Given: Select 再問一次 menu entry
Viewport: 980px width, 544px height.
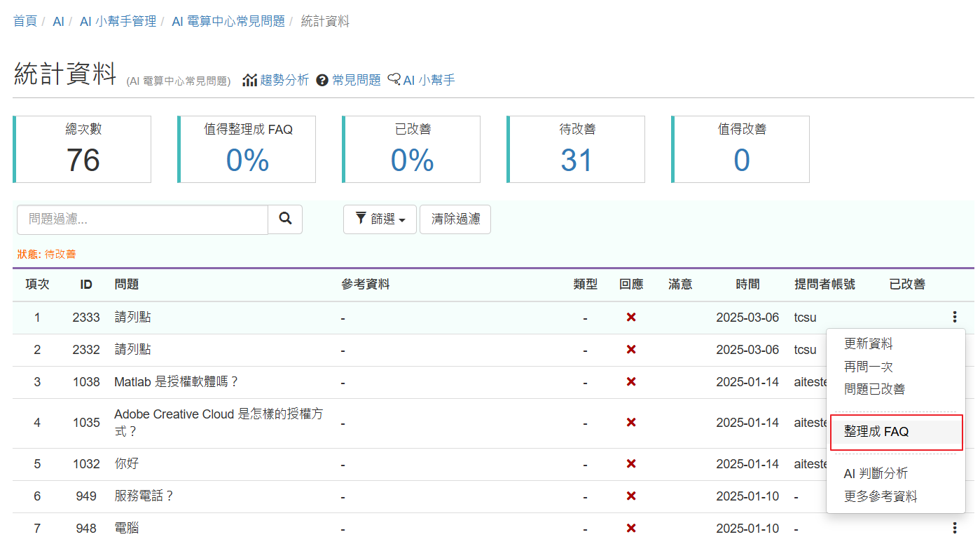Looking at the screenshot, I should click(869, 367).
